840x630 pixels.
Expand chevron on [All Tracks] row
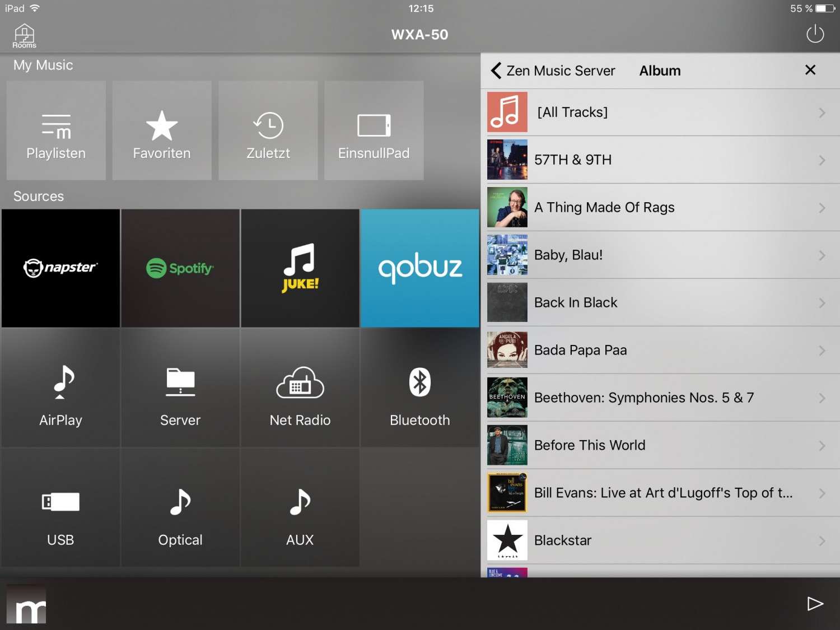(822, 113)
